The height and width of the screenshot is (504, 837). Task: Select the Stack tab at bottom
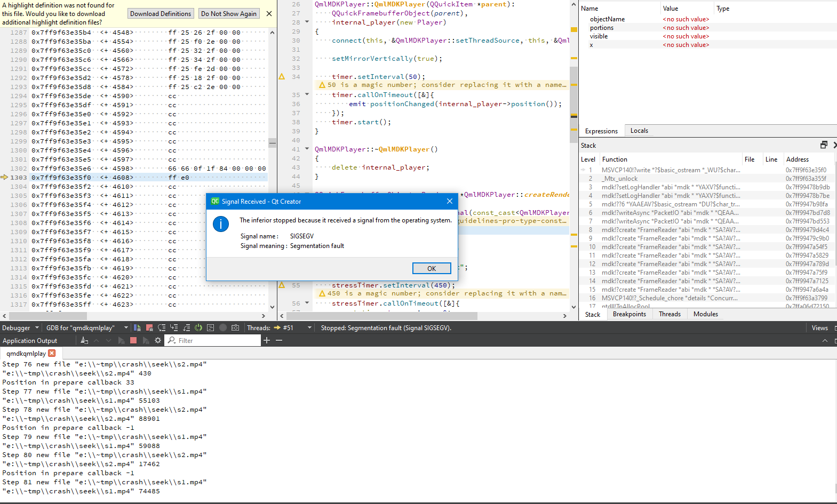593,314
